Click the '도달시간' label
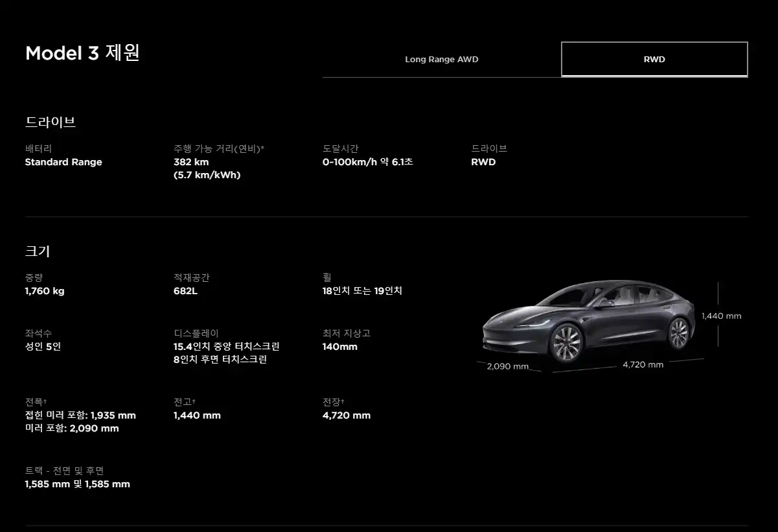 [x=341, y=148]
